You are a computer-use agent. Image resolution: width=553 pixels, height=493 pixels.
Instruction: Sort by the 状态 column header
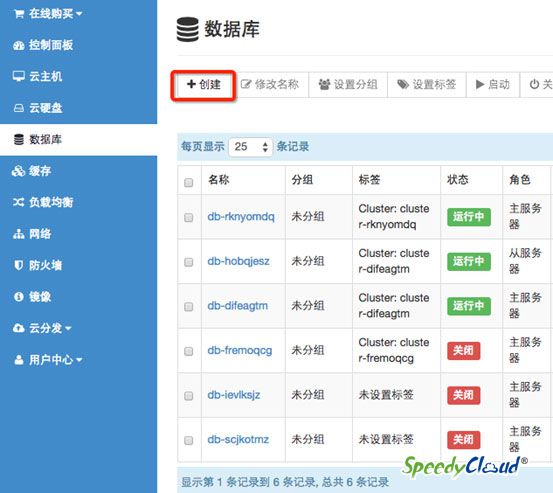pos(457,180)
